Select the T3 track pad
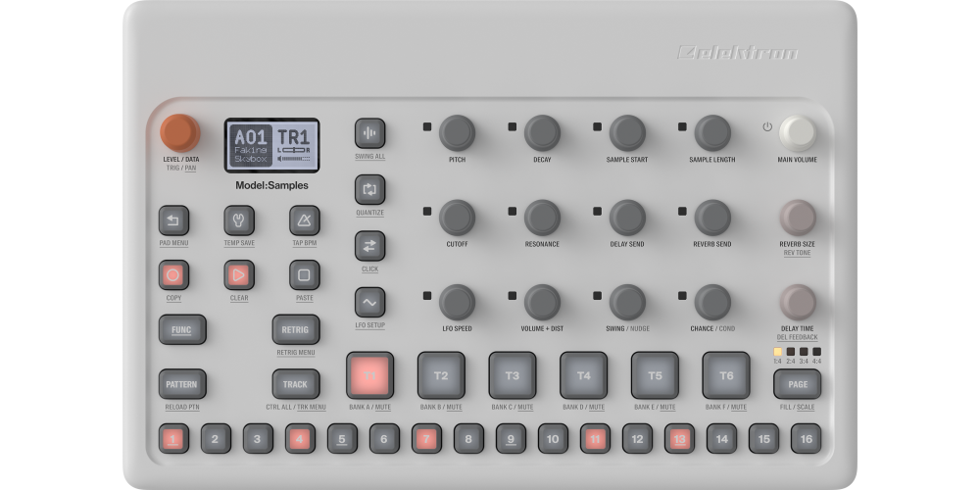Image resolution: width=980 pixels, height=490 pixels. point(513,375)
